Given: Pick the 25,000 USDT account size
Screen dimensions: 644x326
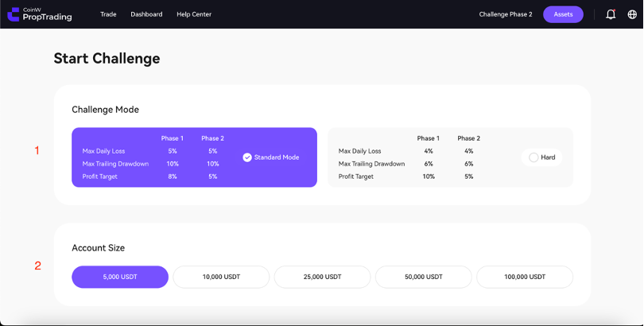Looking at the screenshot, I should tap(322, 277).
